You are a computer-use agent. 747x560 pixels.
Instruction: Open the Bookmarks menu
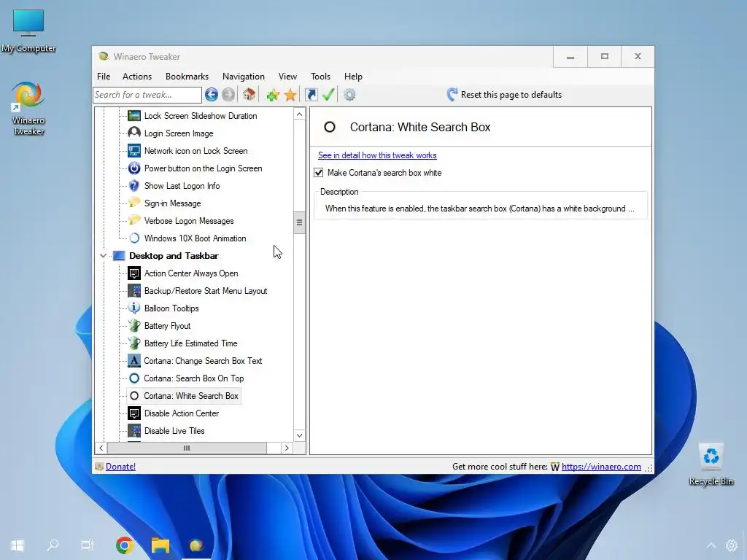pyautogui.click(x=187, y=76)
